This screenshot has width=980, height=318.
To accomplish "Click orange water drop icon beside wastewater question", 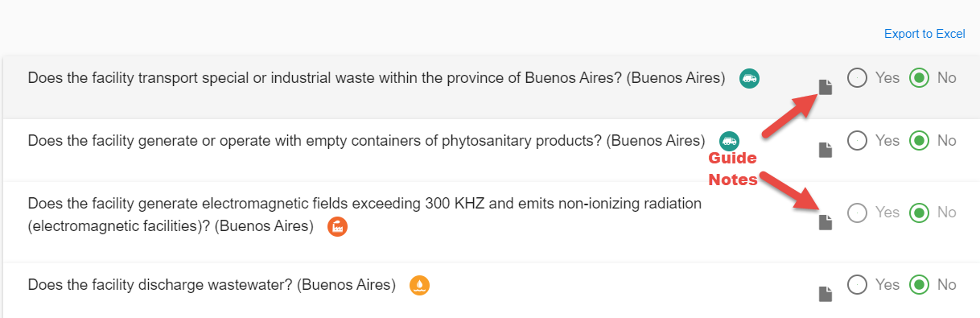I will tap(420, 285).
